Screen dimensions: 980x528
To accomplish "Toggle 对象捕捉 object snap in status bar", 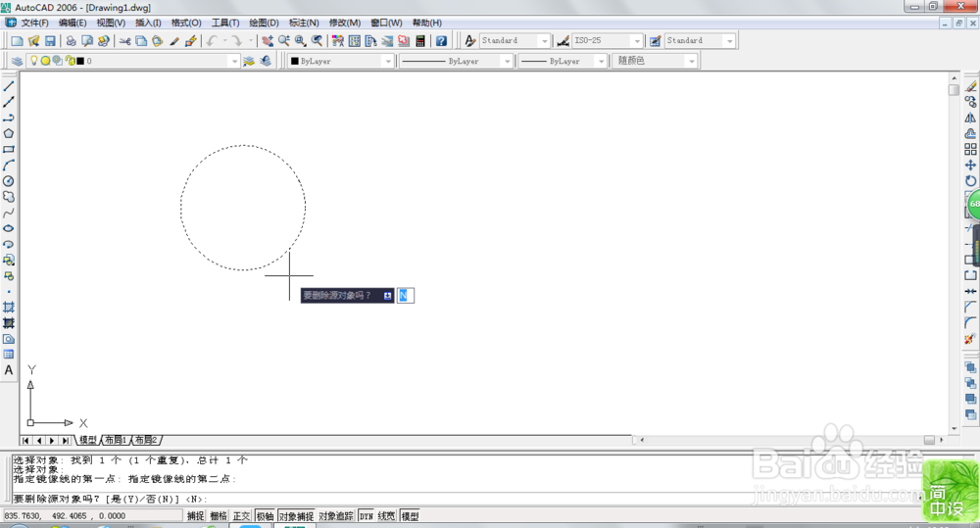I will 296,516.
